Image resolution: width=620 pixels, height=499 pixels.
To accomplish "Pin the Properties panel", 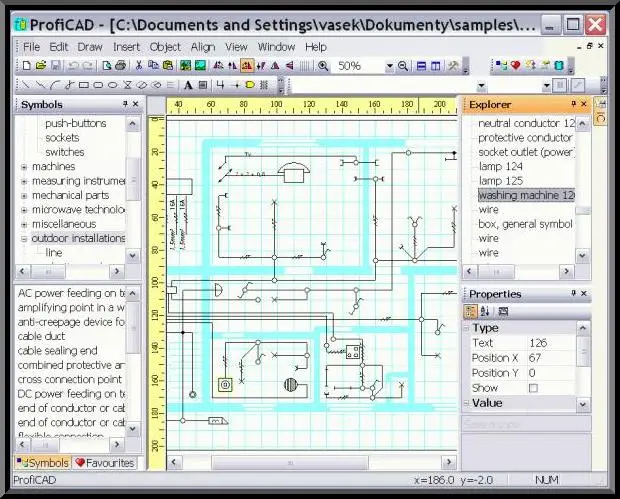I will 573,293.
